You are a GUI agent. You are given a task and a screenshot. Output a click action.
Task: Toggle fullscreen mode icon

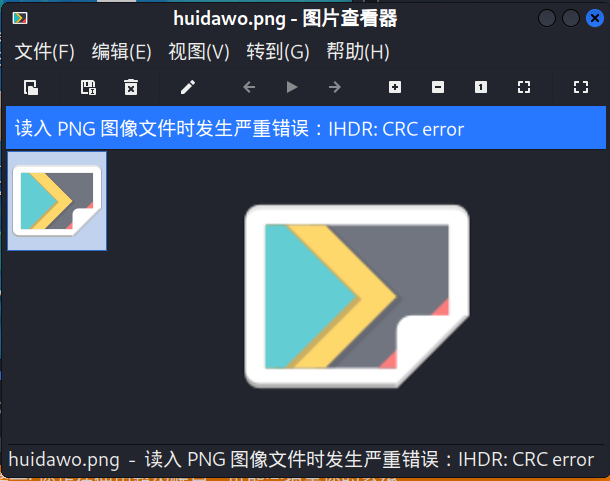(581, 87)
